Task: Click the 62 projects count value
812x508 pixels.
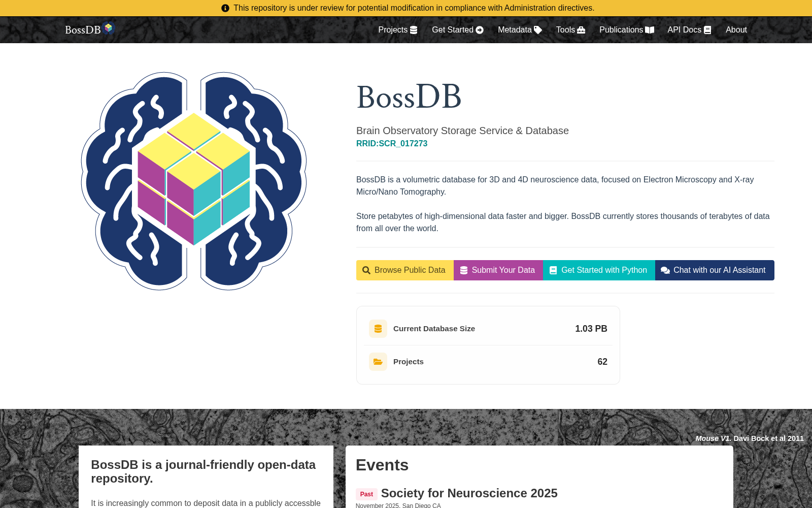Action: 602,362
